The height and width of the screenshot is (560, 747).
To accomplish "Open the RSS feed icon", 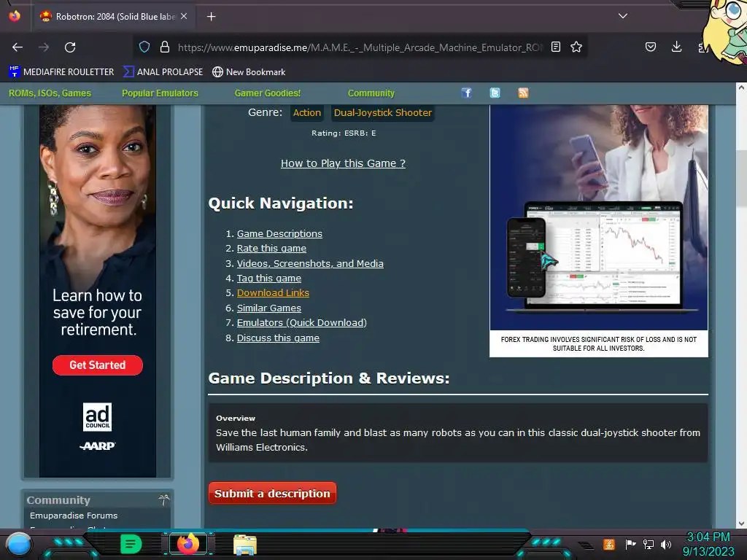I will click(x=523, y=93).
